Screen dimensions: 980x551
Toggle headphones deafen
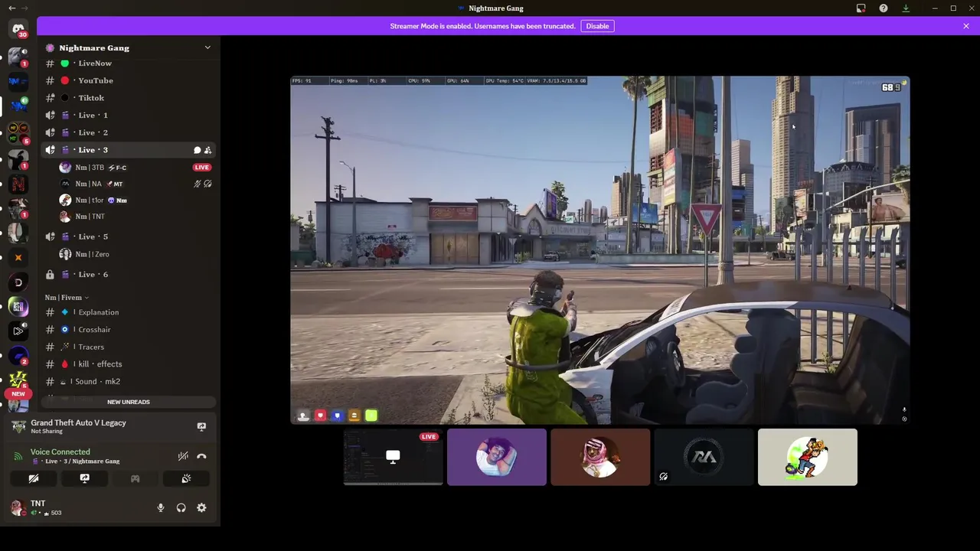(181, 507)
